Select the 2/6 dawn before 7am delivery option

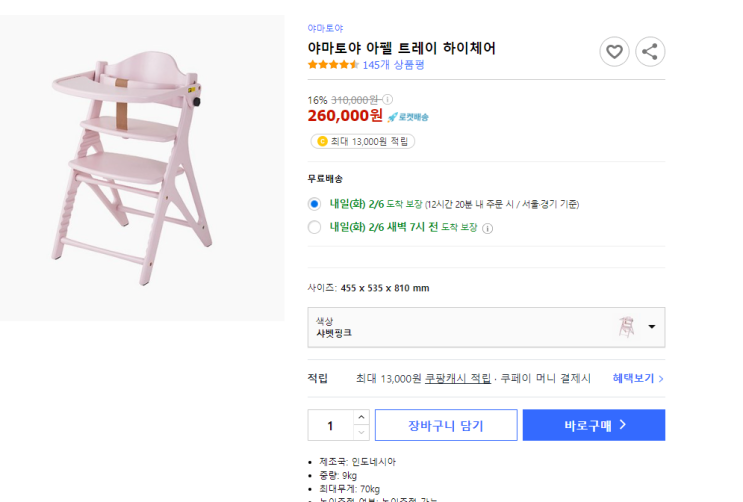(314, 227)
